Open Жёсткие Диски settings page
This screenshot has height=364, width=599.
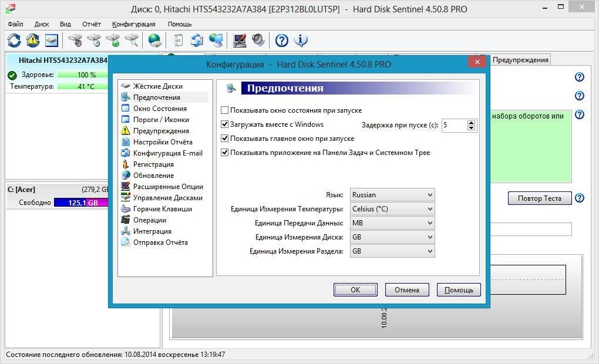[158, 86]
